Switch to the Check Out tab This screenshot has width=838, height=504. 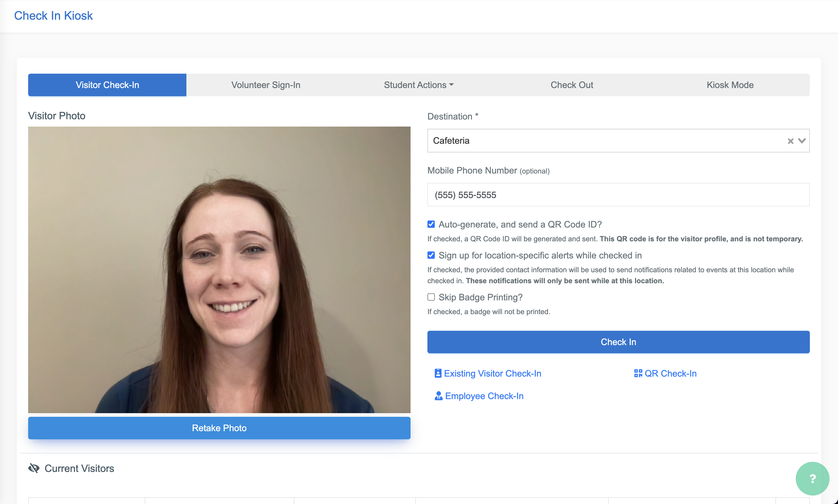(x=571, y=85)
